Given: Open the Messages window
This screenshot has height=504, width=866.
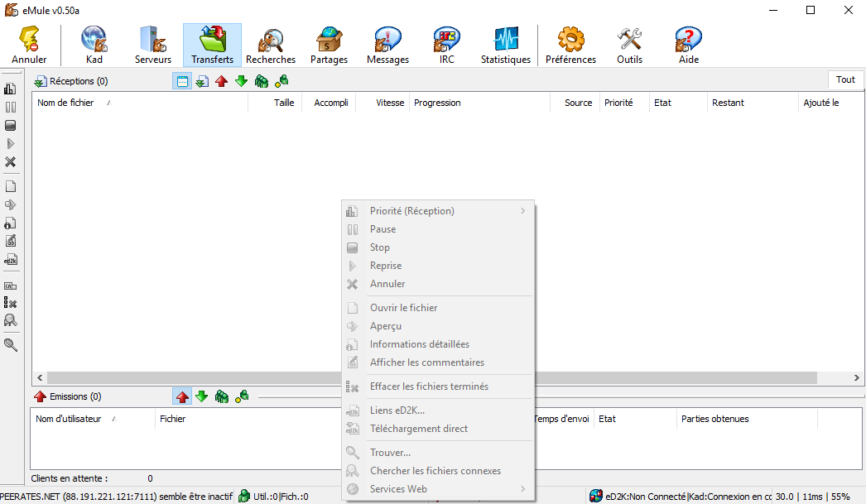Looking at the screenshot, I should tap(387, 46).
